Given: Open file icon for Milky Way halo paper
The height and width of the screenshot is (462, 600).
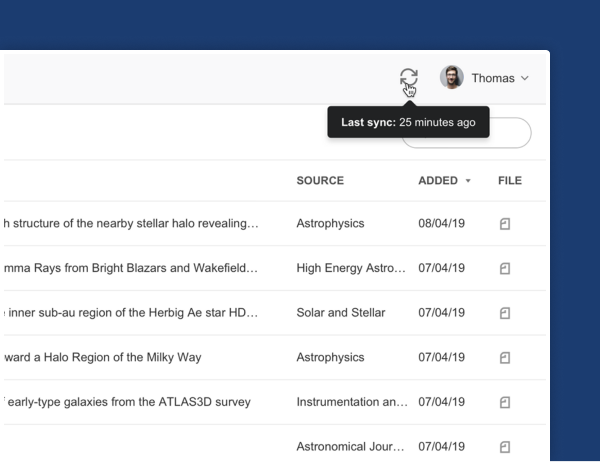Looking at the screenshot, I should (505, 357).
